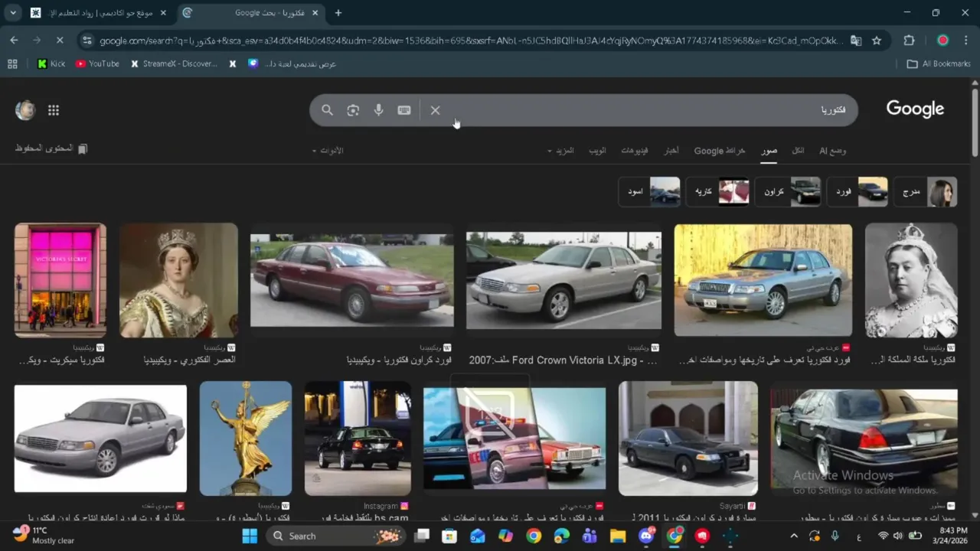Click the taskbar Search box
The height and width of the screenshot is (551, 980).
337,536
